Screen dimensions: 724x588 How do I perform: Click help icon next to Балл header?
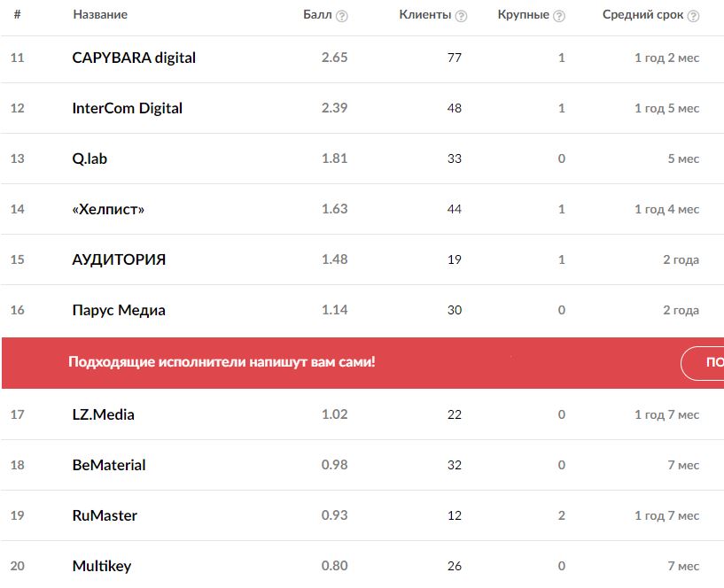coord(342,16)
